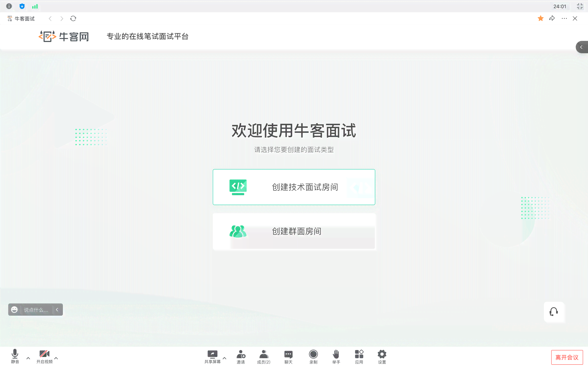
Task: Raise hand with 举手
Action: (336, 357)
